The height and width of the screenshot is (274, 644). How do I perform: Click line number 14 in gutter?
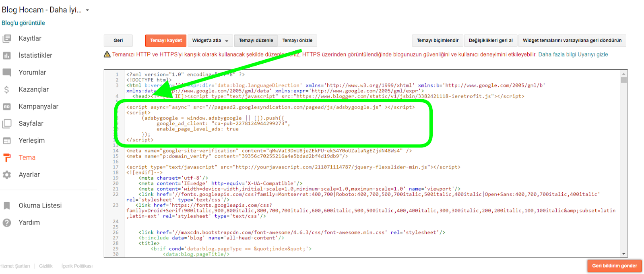[116, 151]
